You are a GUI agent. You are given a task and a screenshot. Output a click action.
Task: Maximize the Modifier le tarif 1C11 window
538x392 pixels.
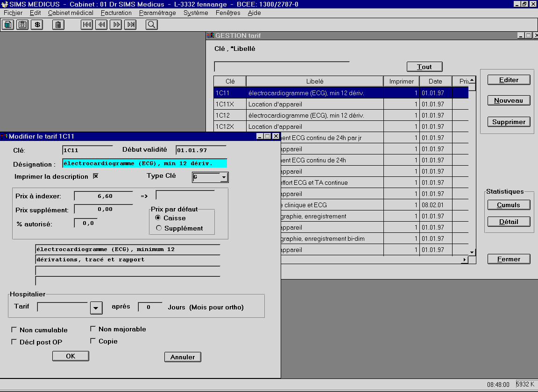[x=268, y=136]
